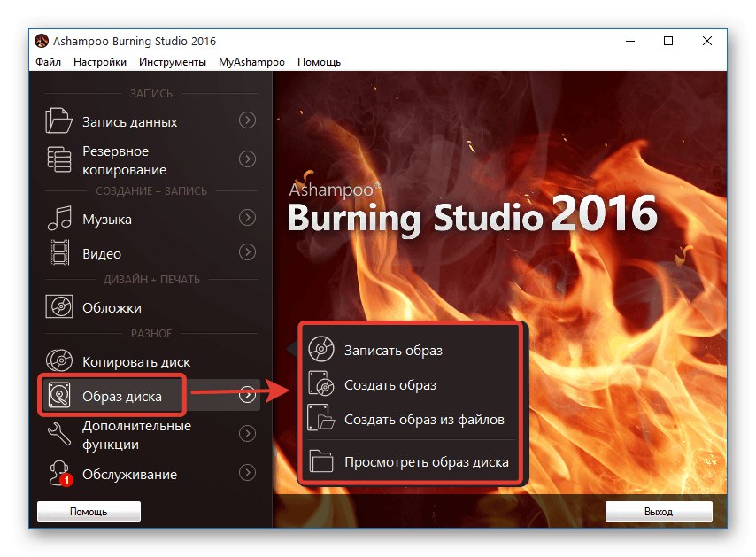756x557 pixels.
Task: Select the Музыка label
Action: [x=107, y=219]
